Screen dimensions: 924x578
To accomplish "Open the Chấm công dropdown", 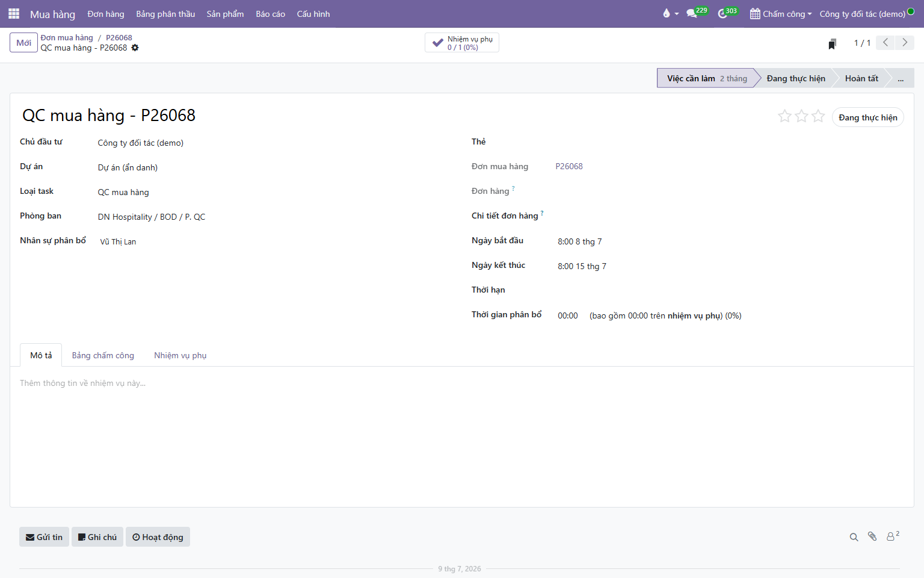I will coord(781,14).
